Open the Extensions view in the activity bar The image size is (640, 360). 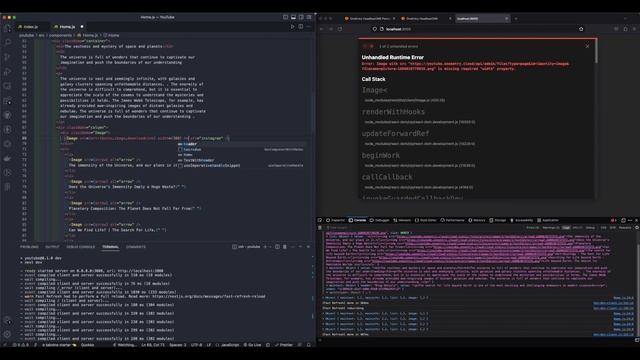(7, 101)
